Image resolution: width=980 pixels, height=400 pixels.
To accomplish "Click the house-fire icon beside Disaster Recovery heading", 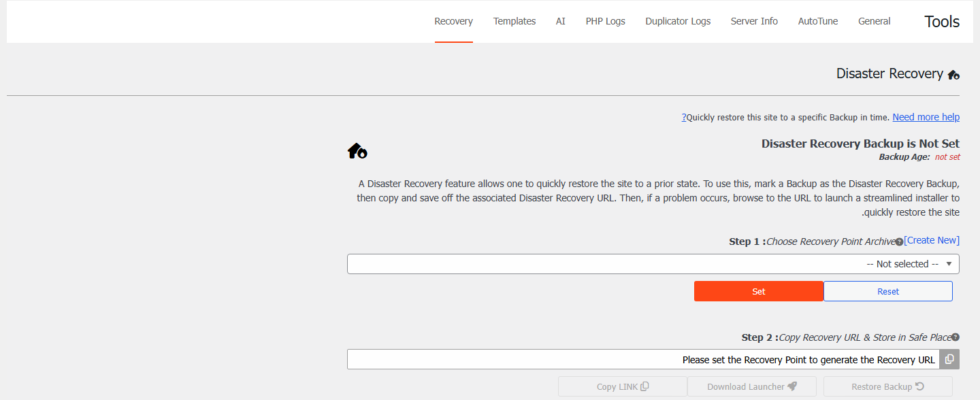I will [953, 75].
